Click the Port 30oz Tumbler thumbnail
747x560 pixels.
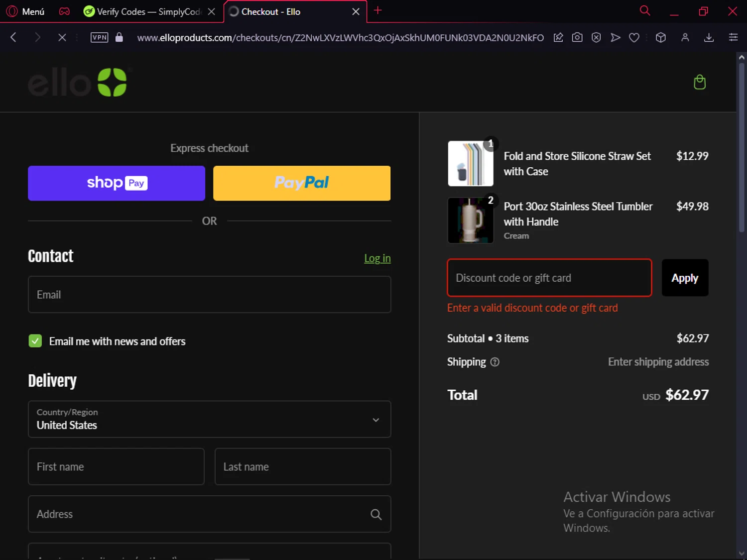click(471, 221)
